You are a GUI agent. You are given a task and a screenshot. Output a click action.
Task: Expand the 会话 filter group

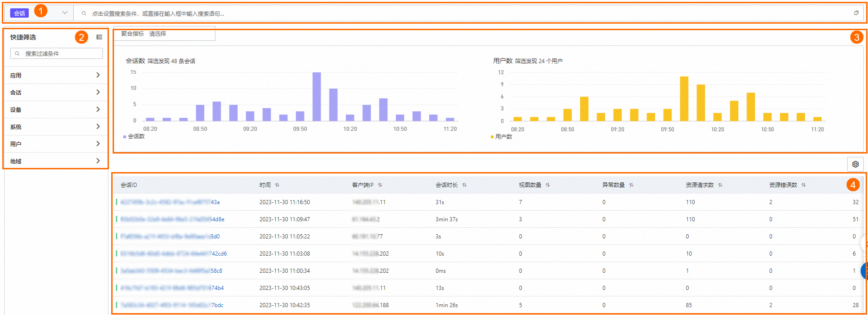tap(56, 92)
